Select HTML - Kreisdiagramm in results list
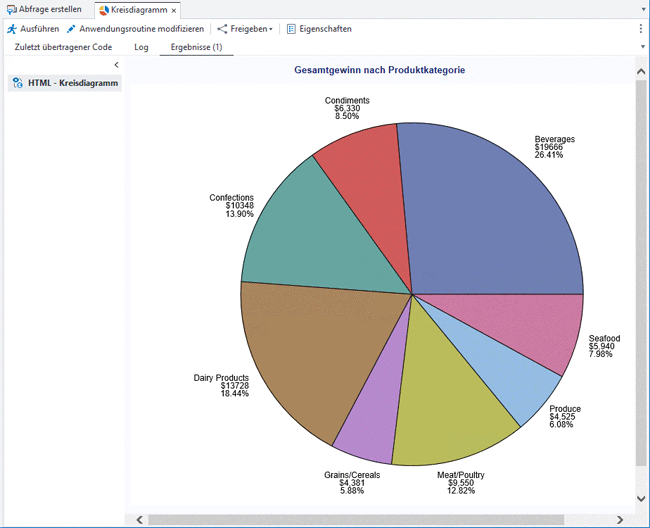This screenshot has height=528, width=650. 73,83
